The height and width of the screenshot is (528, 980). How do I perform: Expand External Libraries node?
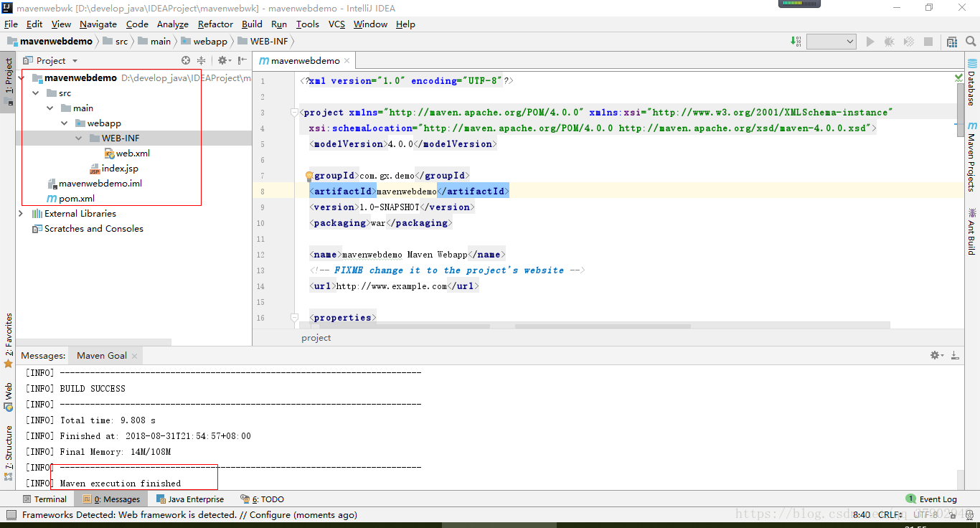pos(21,214)
